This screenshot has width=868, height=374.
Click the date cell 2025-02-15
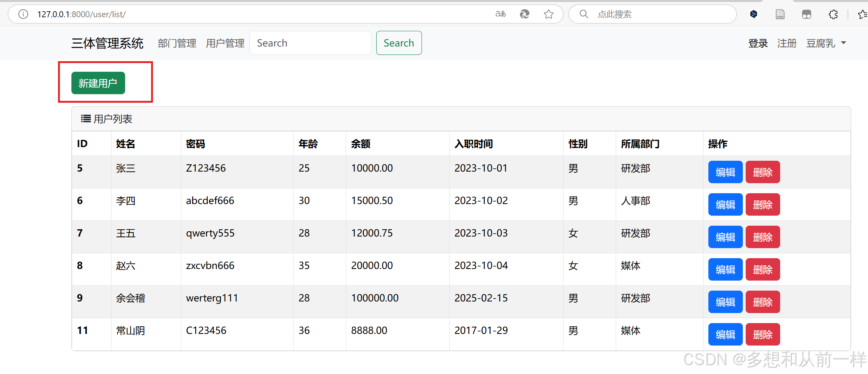tap(481, 298)
